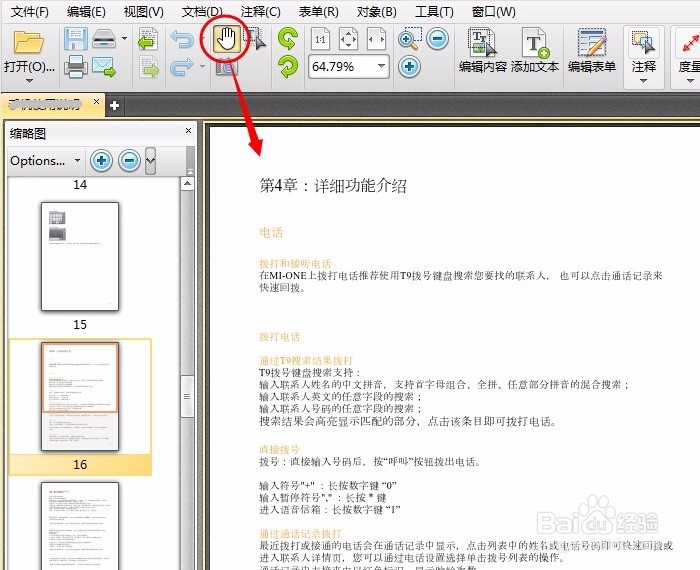The height and width of the screenshot is (570, 700).
Task: Open the 工具(T) menu
Action: (x=434, y=11)
